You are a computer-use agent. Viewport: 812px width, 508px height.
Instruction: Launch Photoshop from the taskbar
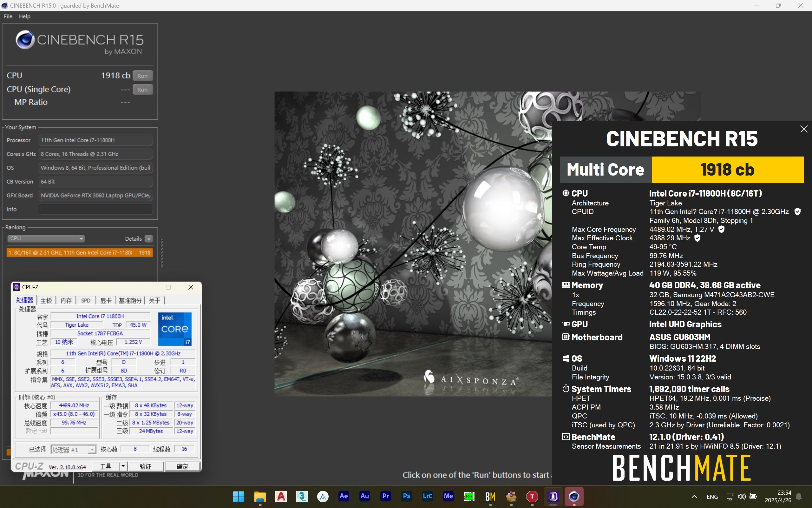[x=406, y=496]
